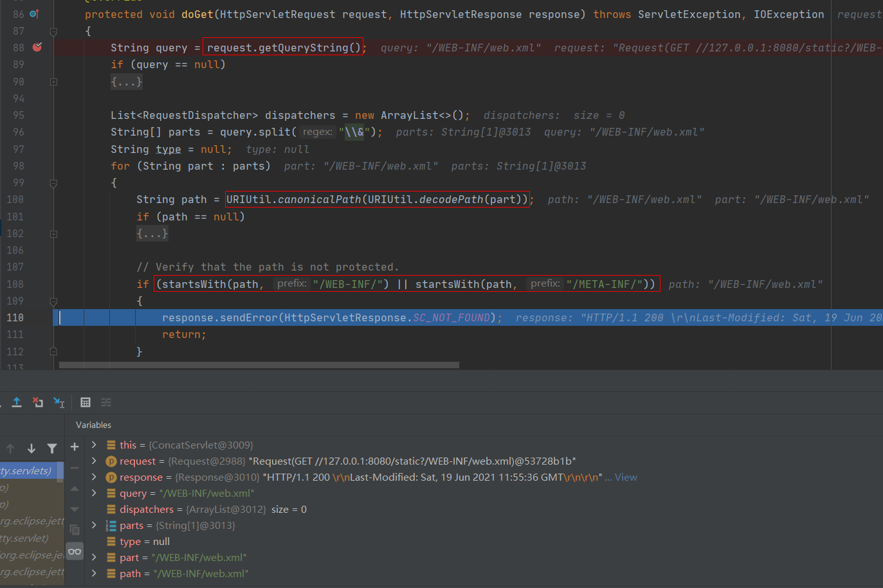Click the View link for response value
This screenshot has width=883, height=588.
click(626, 477)
